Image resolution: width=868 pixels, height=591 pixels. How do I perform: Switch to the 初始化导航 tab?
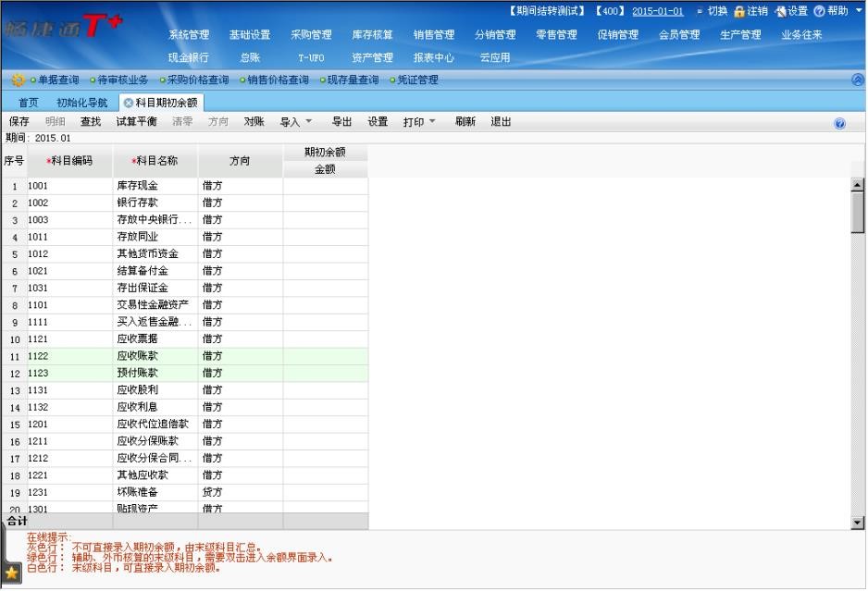pyautogui.click(x=81, y=103)
